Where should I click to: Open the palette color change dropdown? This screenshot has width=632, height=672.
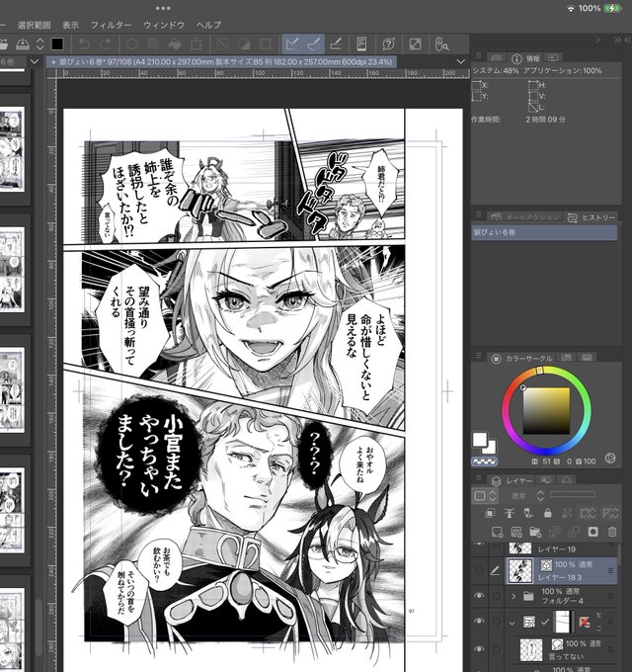(x=485, y=496)
